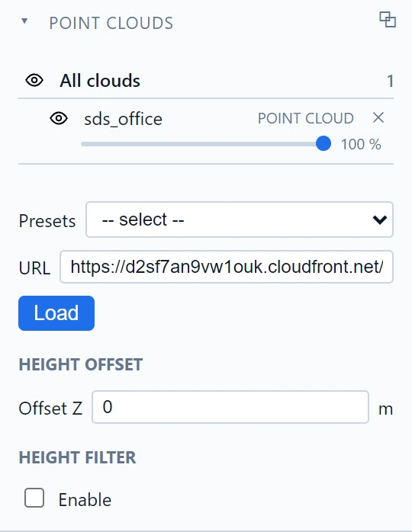Click the detach panel icon beside Point Clouds
The image size is (412, 532).
(x=388, y=19)
